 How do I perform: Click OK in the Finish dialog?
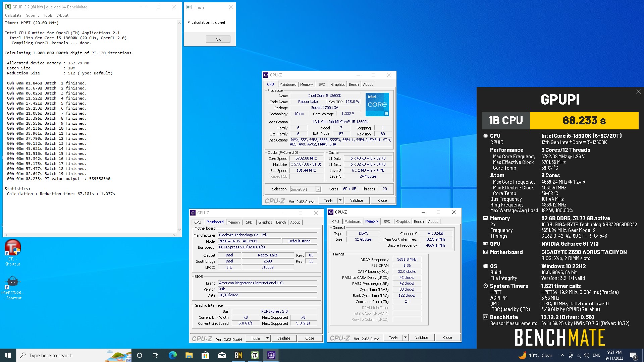click(x=218, y=39)
